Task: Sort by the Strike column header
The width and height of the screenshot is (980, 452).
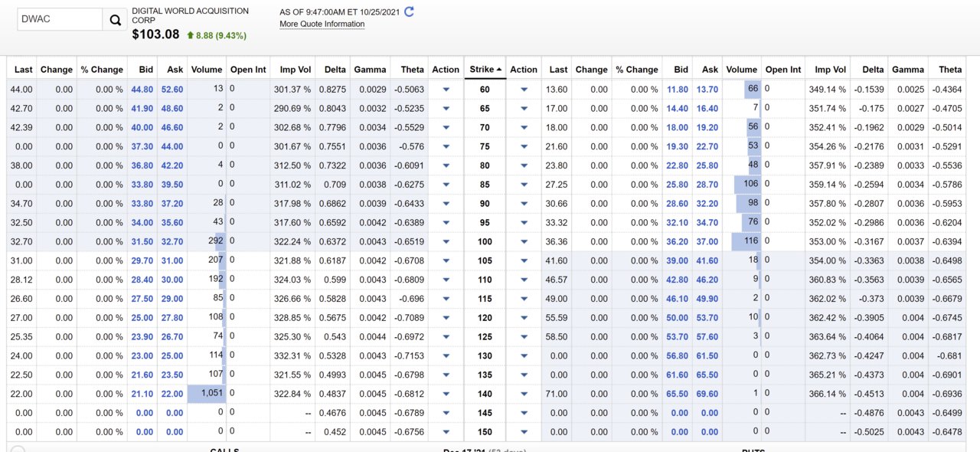Action: click(485, 69)
